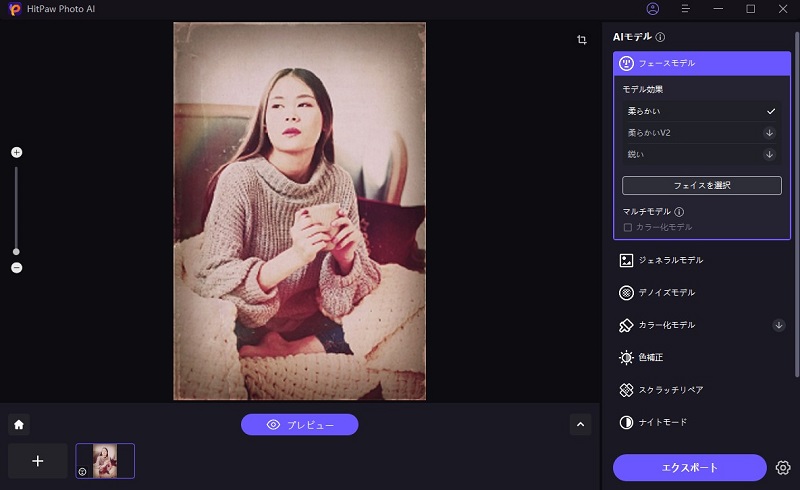The width and height of the screenshot is (800, 490).
Task: Click the zoom in plus icon
Action: click(16, 152)
